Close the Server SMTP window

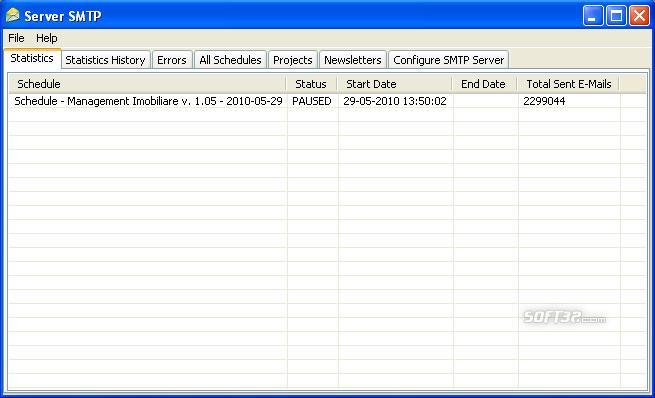point(640,16)
